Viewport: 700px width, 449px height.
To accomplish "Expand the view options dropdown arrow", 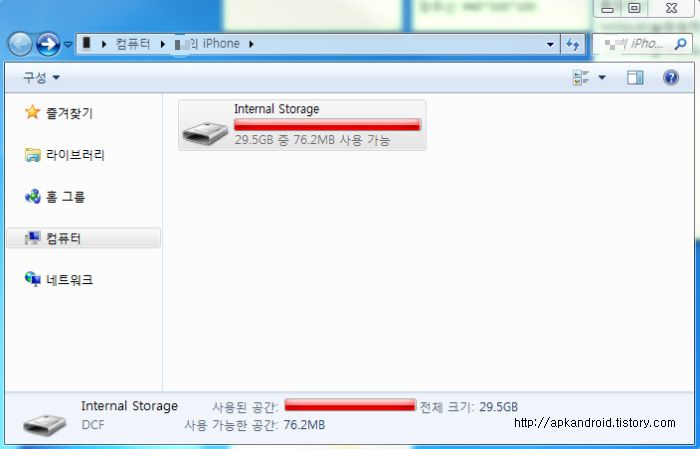I will (602, 78).
